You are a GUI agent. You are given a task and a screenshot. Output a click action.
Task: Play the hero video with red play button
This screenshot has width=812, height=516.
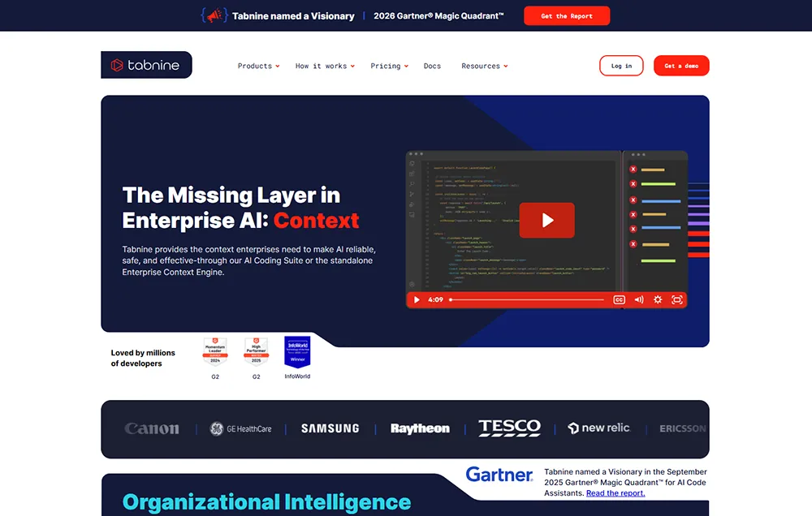(x=546, y=221)
